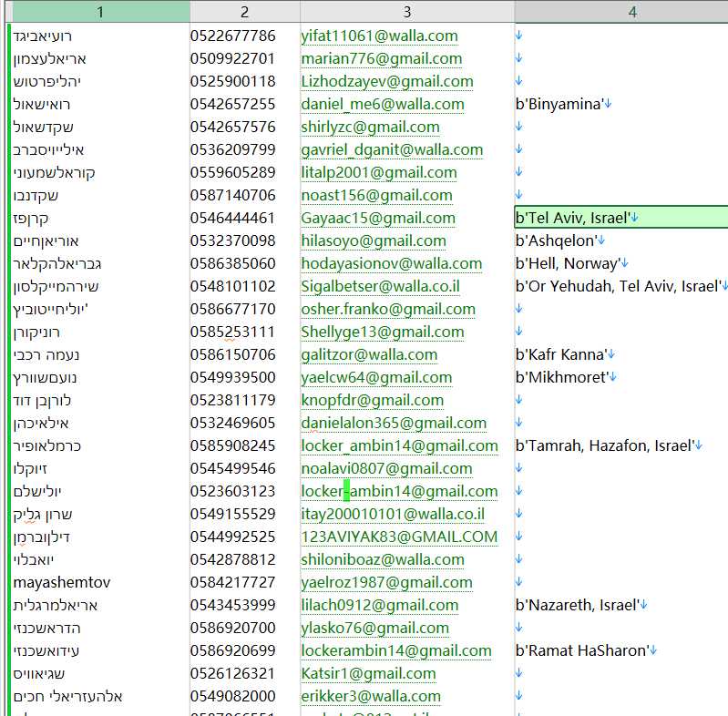
Task: Click galitzor@walla.com email
Action: [369, 354]
